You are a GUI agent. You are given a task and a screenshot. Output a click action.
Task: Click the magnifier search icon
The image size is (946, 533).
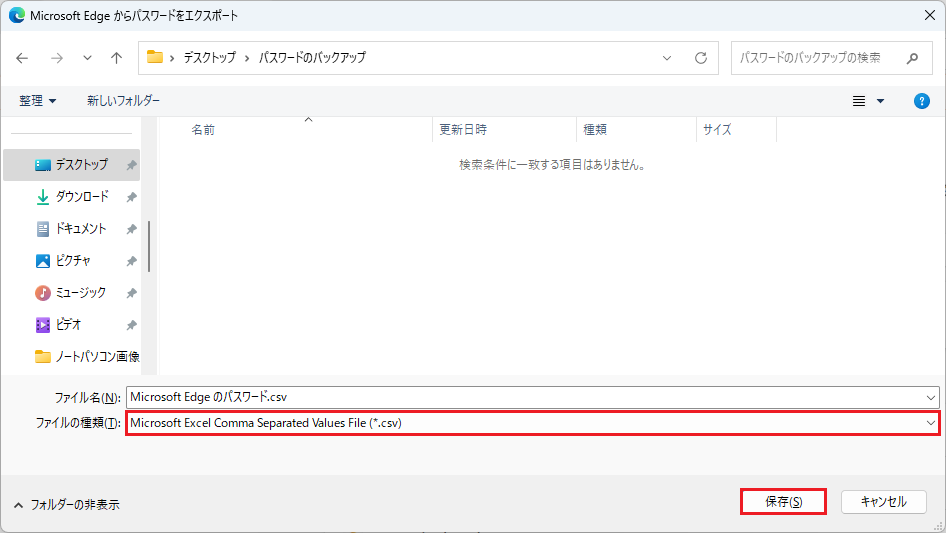coord(913,58)
